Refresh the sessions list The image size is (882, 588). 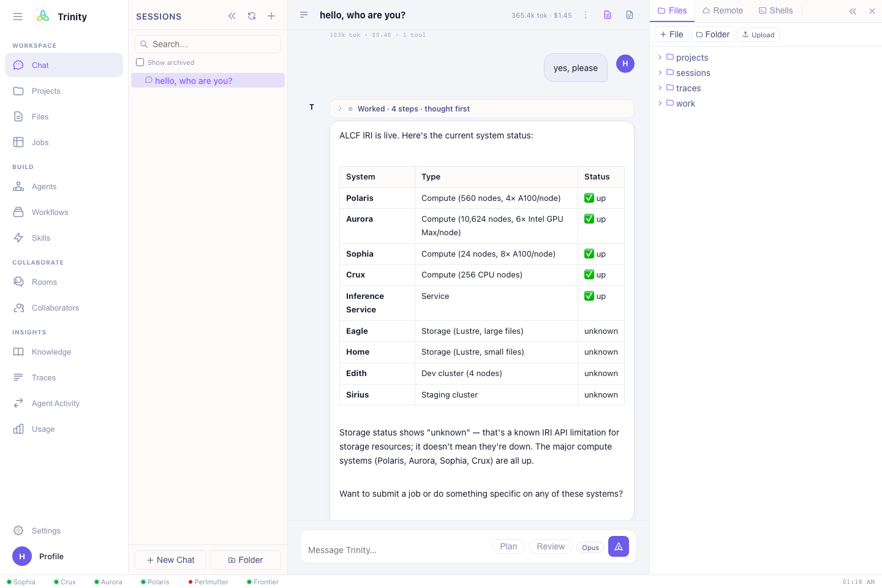(252, 16)
